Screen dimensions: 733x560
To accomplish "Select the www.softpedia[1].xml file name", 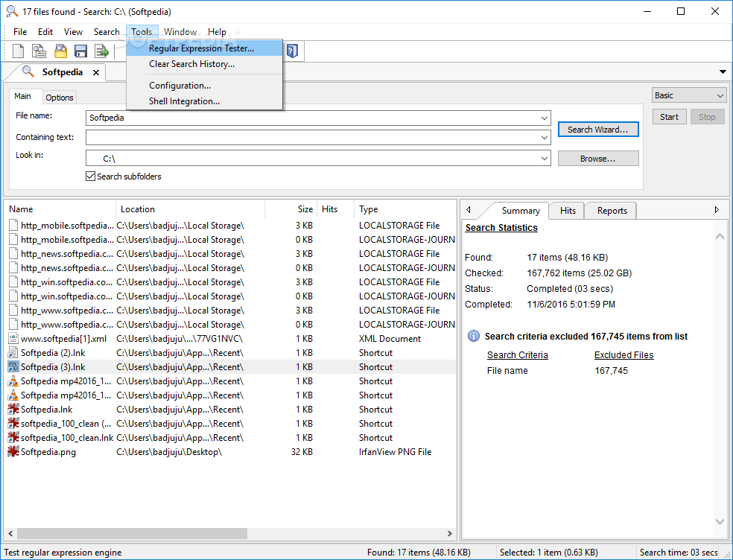I will pyautogui.click(x=63, y=338).
